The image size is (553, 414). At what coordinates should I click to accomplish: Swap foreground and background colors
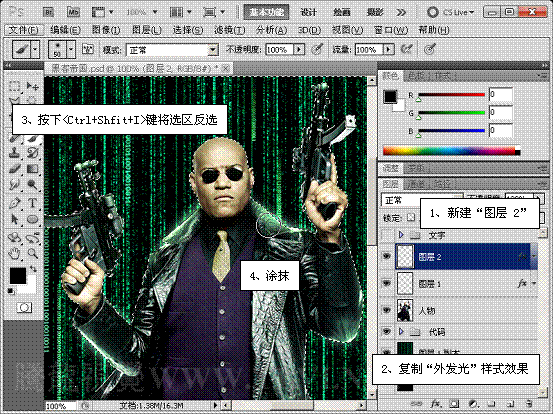point(33,269)
